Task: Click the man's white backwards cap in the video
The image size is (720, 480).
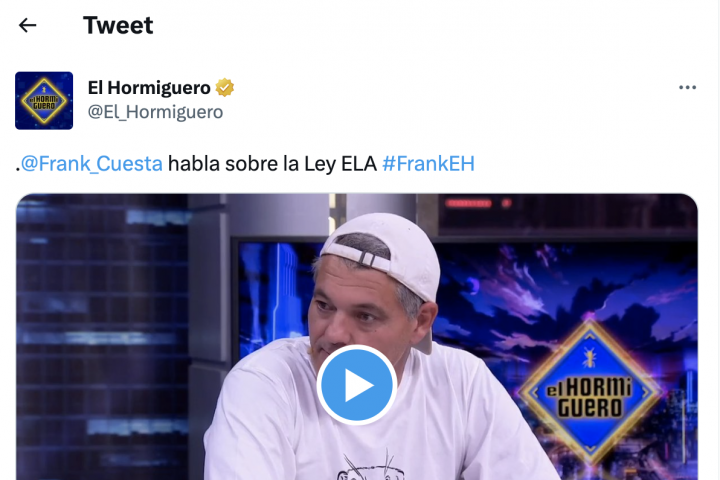Action: tap(386, 255)
